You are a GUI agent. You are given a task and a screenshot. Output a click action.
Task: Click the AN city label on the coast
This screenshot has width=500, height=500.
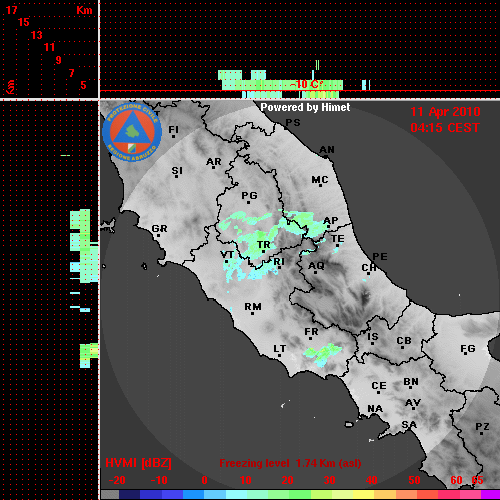[x=327, y=150]
